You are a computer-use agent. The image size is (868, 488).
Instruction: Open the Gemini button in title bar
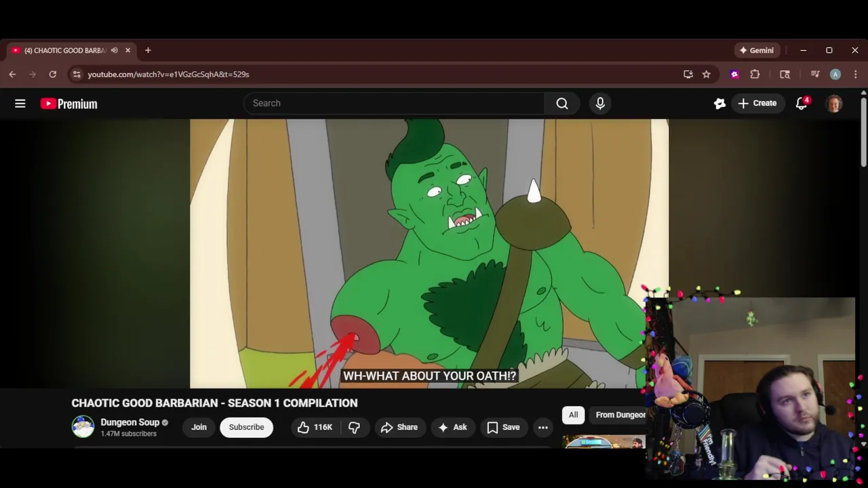tap(756, 50)
